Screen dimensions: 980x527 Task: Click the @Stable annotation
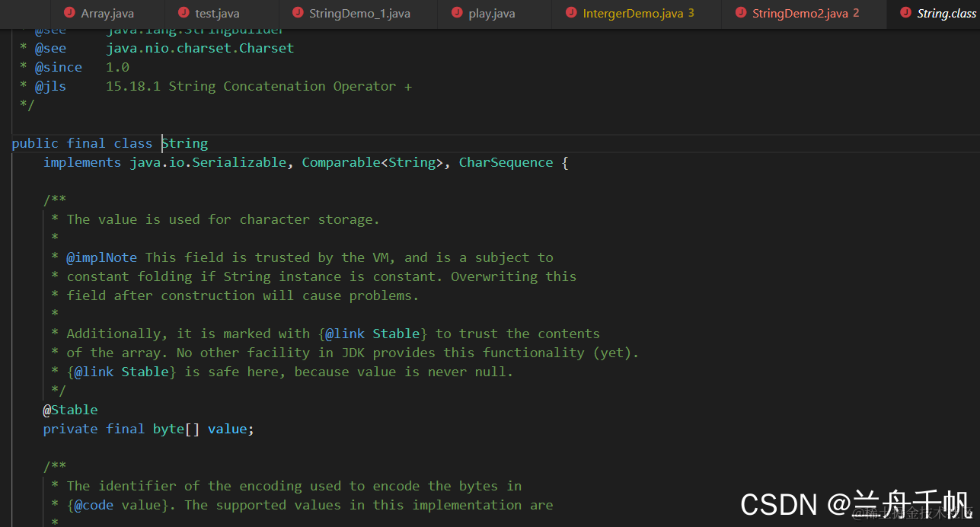pyautogui.click(x=71, y=410)
